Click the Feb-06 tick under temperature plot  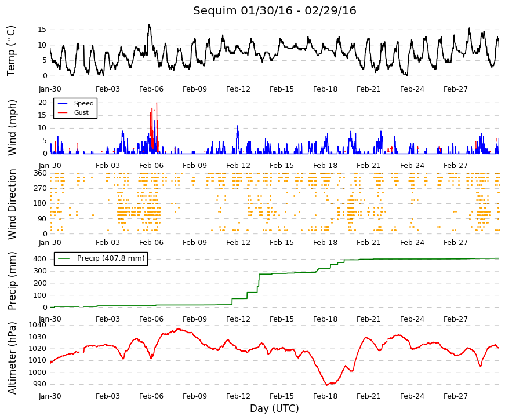tap(151, 89)
